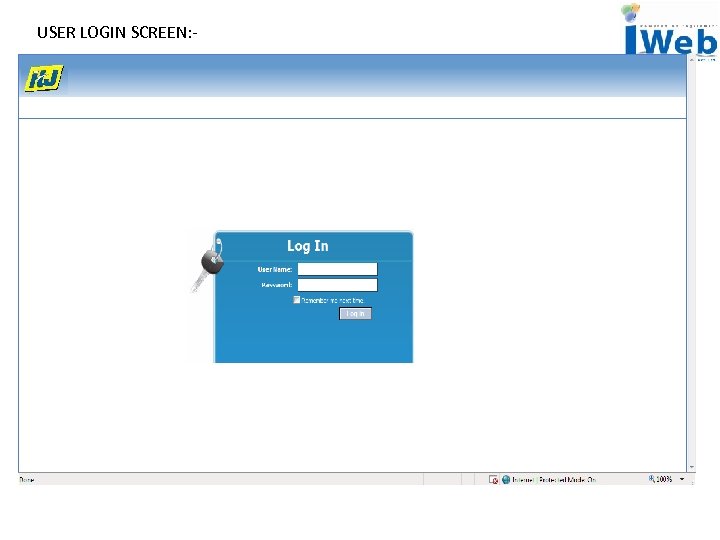Click the Protected Mode: On status text
Viewport: 720px width, 540px height.
tap(568, 480)
